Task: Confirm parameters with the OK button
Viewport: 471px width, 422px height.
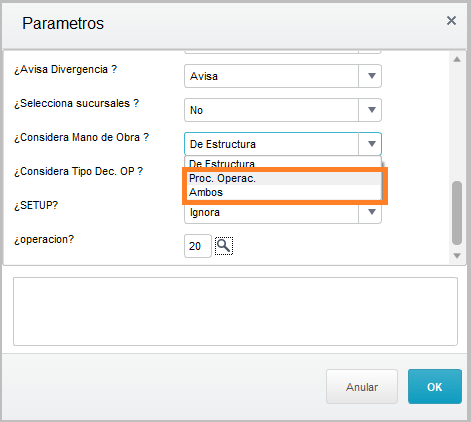Action: click(435, 387)
